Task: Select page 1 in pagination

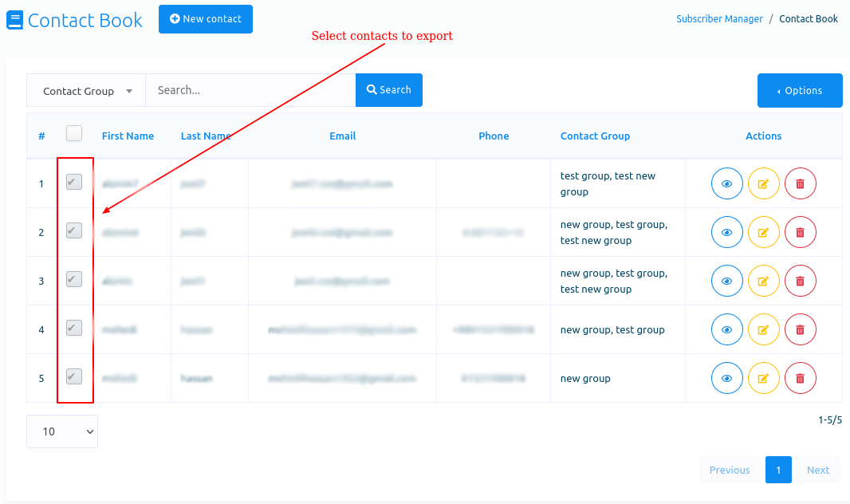Action: tap(778, 470)
